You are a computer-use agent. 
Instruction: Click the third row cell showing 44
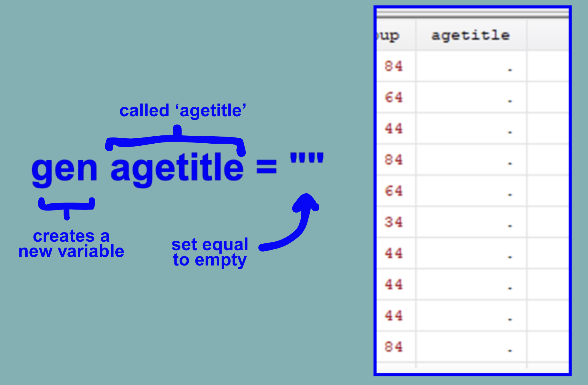click(x=394, y=129)
